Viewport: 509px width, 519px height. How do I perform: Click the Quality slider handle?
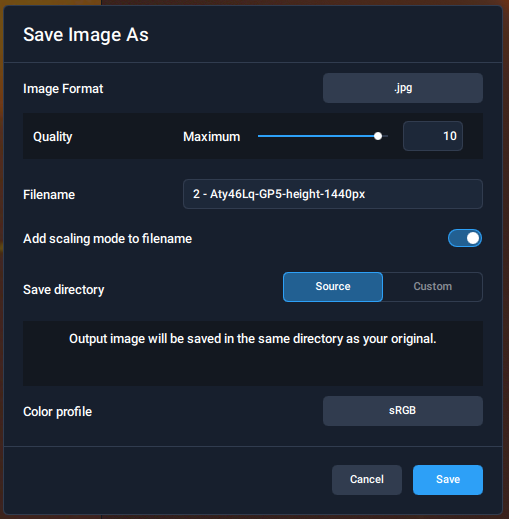pyautogui.click(x=378, y=136)
